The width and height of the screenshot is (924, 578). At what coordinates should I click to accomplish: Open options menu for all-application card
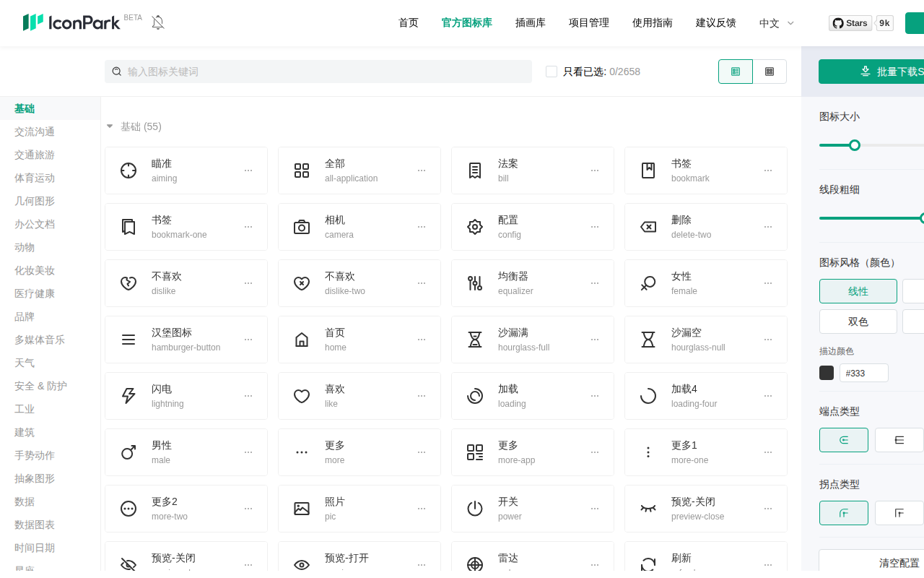click(422, 171)
